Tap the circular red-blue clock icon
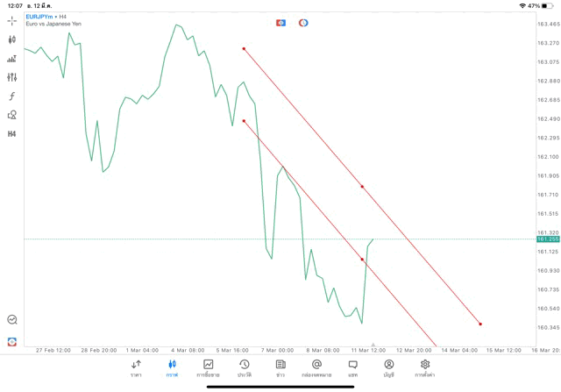 click(303, 23)
